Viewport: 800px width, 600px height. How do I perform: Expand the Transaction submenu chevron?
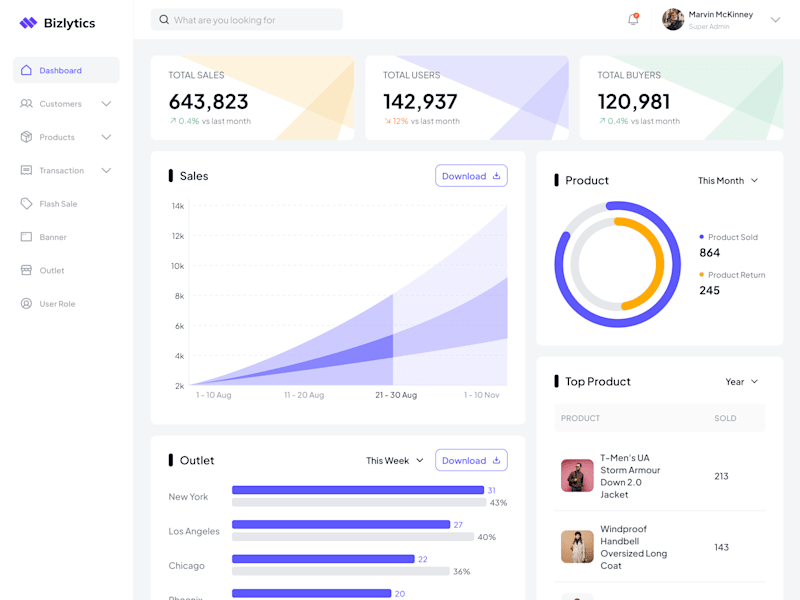pos(106,170)
